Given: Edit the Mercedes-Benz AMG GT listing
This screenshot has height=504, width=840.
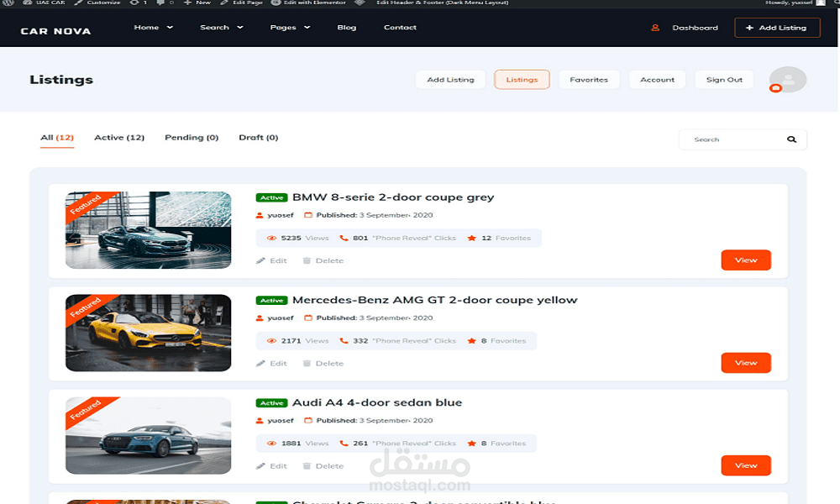Looking at the screenshot, I should point(271,364).
